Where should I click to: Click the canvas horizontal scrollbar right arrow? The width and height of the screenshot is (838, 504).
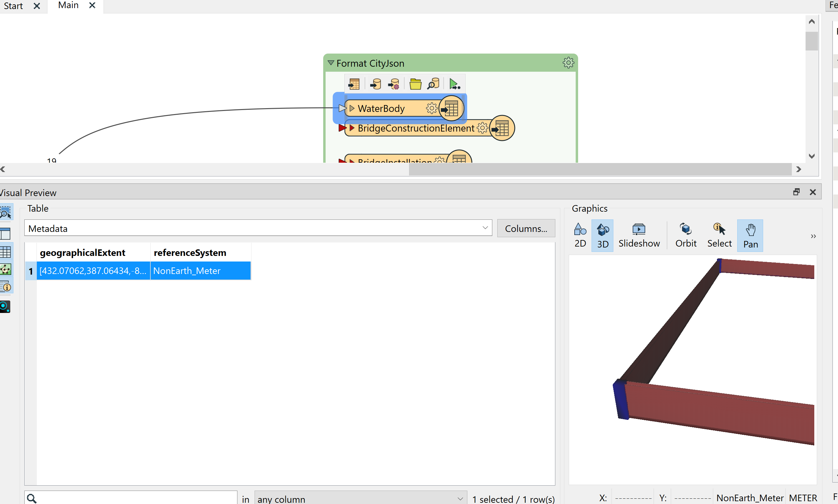pyautogui.click(x=799, y=169)
